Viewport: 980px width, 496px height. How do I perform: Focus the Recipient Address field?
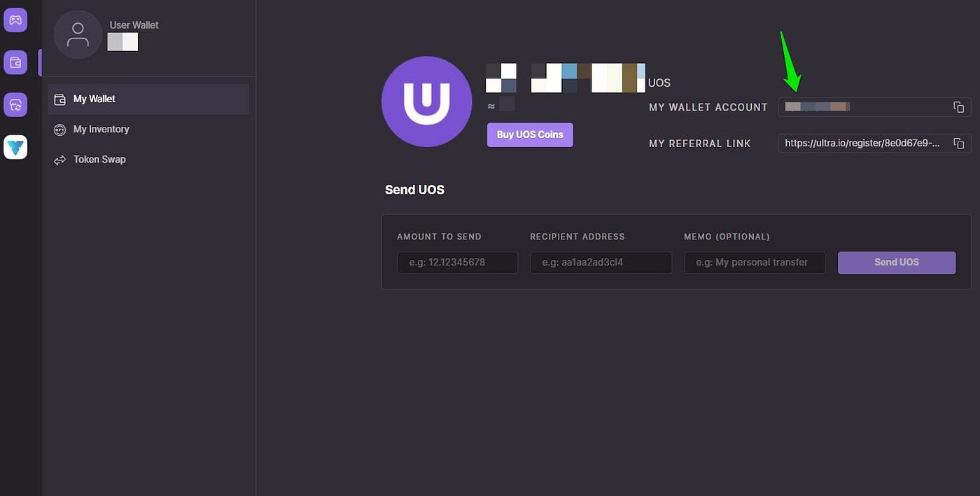tap(601, 263)
